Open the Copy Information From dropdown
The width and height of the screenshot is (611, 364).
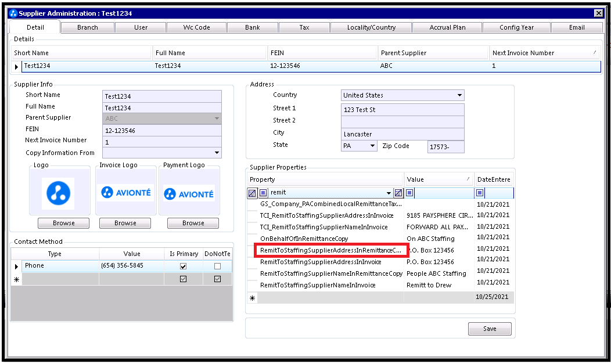pyautogui.click(x=217, y=153)
